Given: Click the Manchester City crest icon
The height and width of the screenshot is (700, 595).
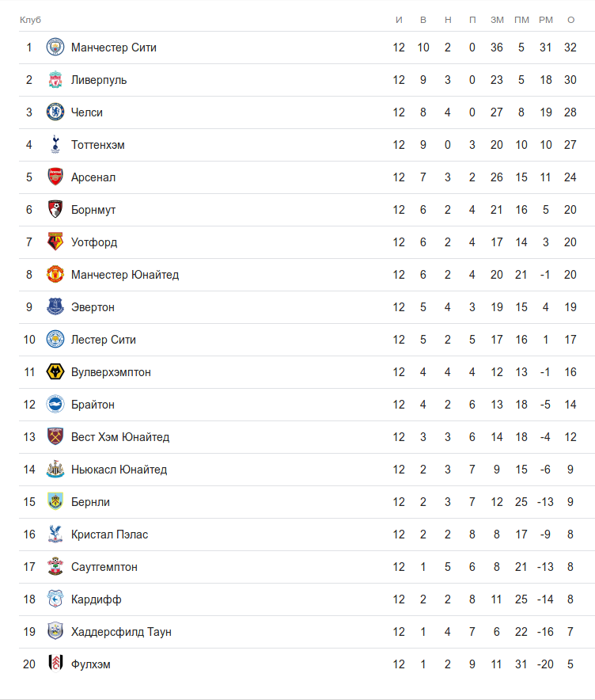Looking at the screenshot, I should tap(55, 48).
